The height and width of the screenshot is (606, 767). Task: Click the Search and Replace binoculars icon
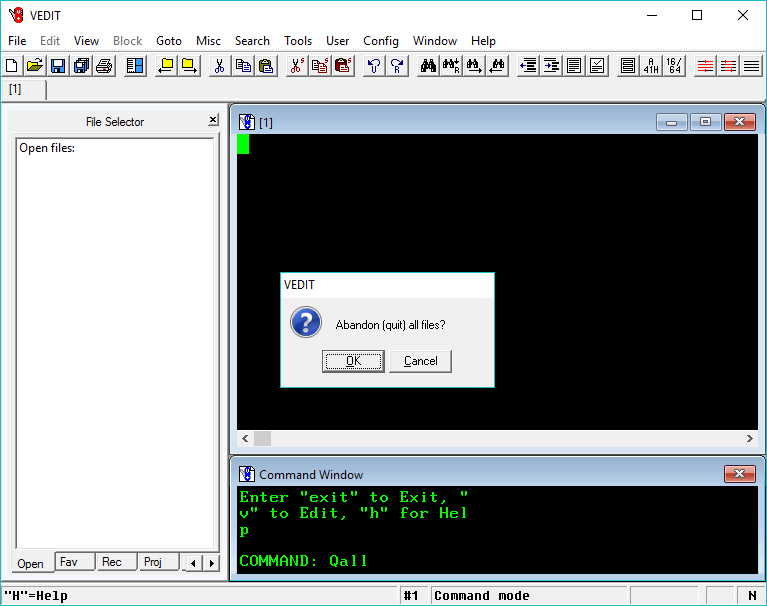pos(451,66)
